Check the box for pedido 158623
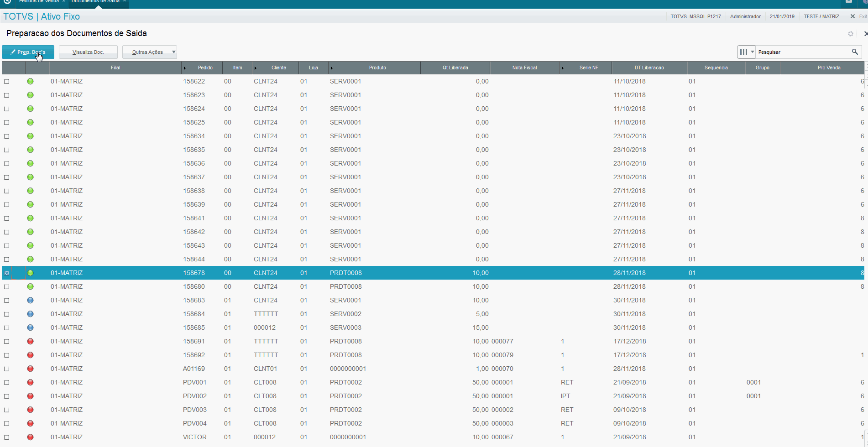Image resolution: width=868 pixels, height=447 pixels. tap(6, 95)
